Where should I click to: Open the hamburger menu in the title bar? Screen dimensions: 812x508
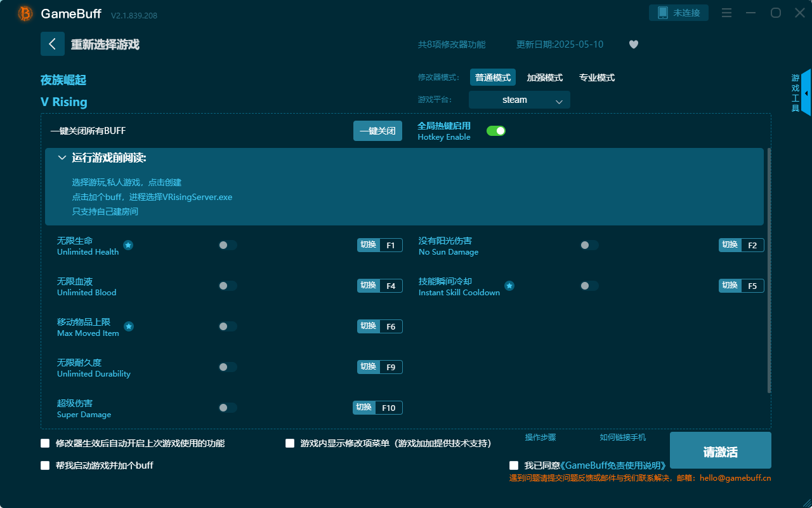point(726,13)
